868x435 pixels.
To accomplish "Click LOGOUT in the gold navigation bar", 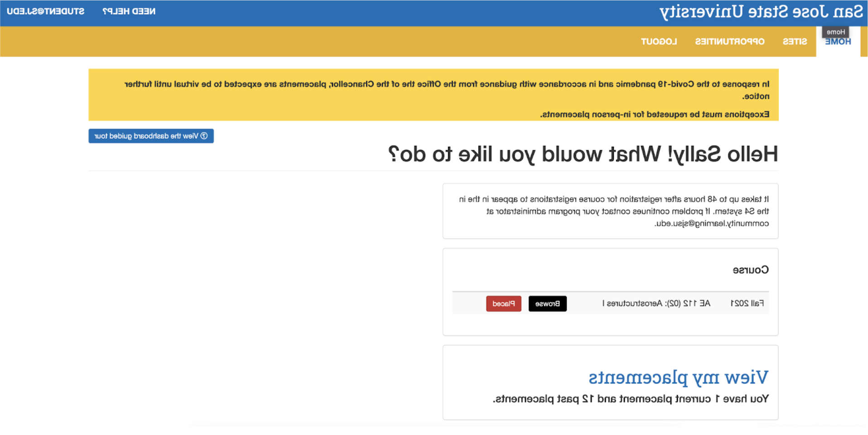I will 659,42.
